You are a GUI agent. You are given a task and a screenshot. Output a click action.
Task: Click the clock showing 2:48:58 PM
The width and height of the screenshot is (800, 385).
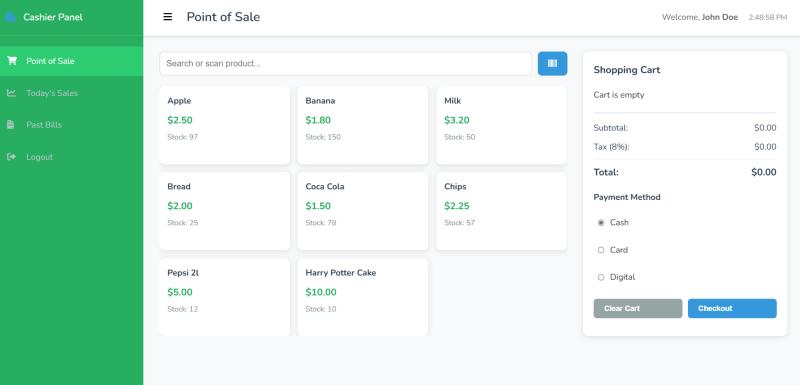768,17
